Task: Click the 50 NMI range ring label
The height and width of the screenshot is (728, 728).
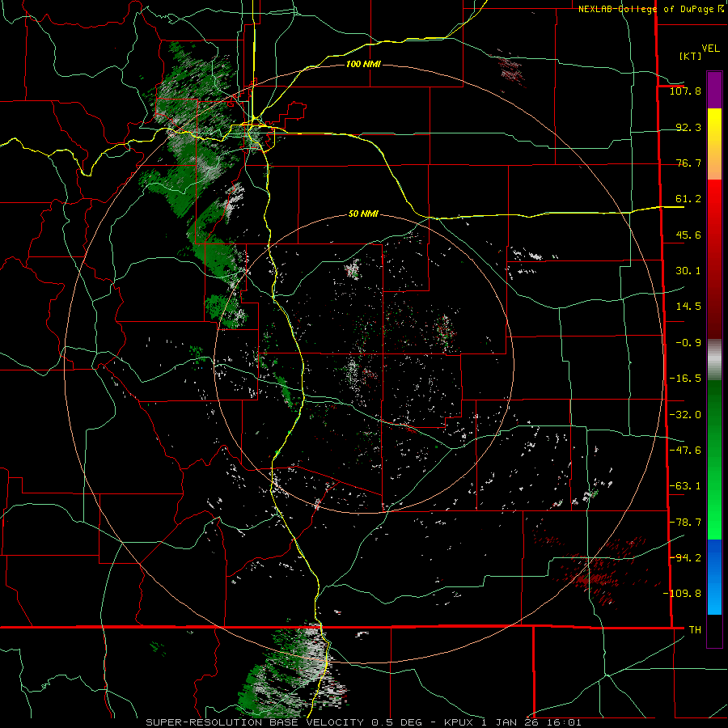Action: pos(363,214)
